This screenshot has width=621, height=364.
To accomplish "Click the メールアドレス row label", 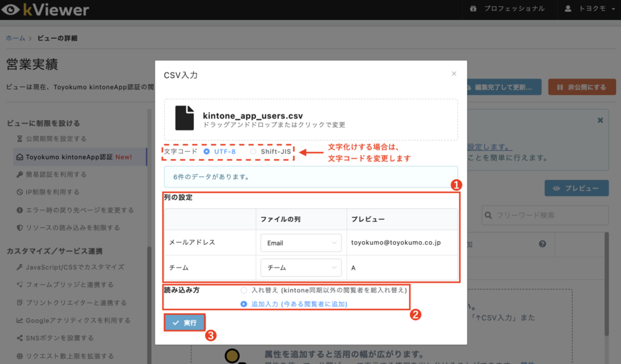I will 192,243.
